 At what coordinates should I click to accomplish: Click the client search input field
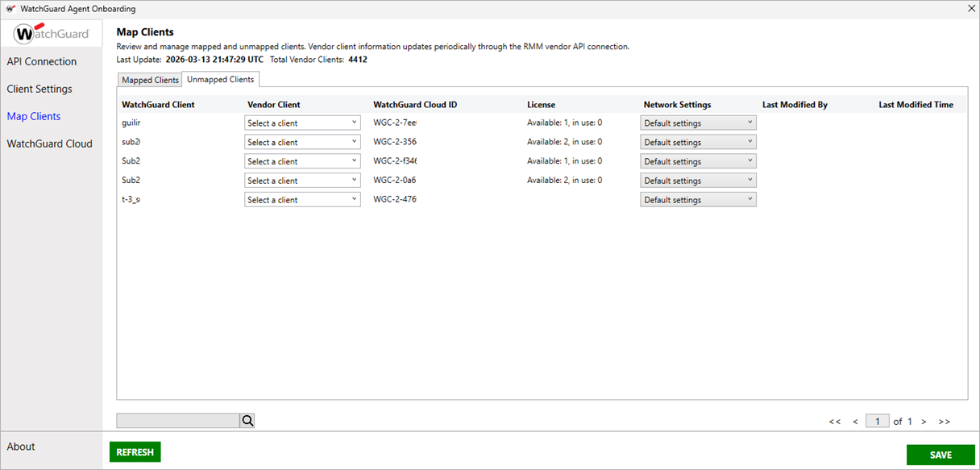(x=178, y=421)
